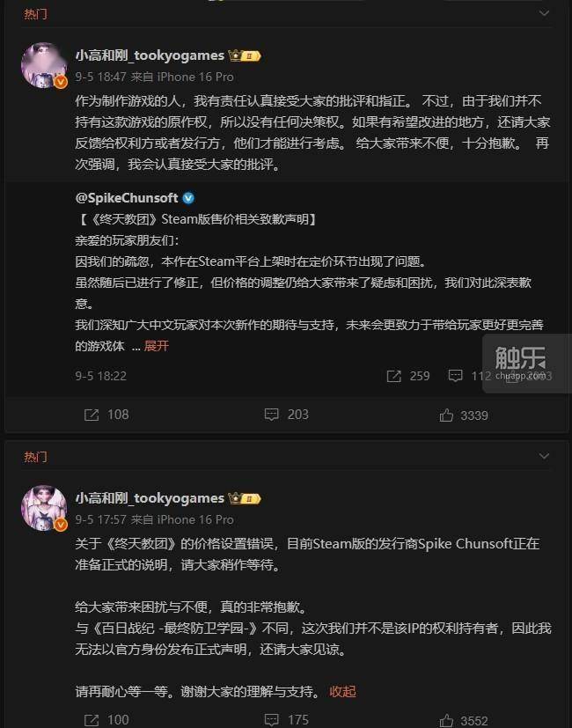Click SpikeChunsoft blue verified badge
The width and height of the screenshot is (572, 728).
coord(188,198)
